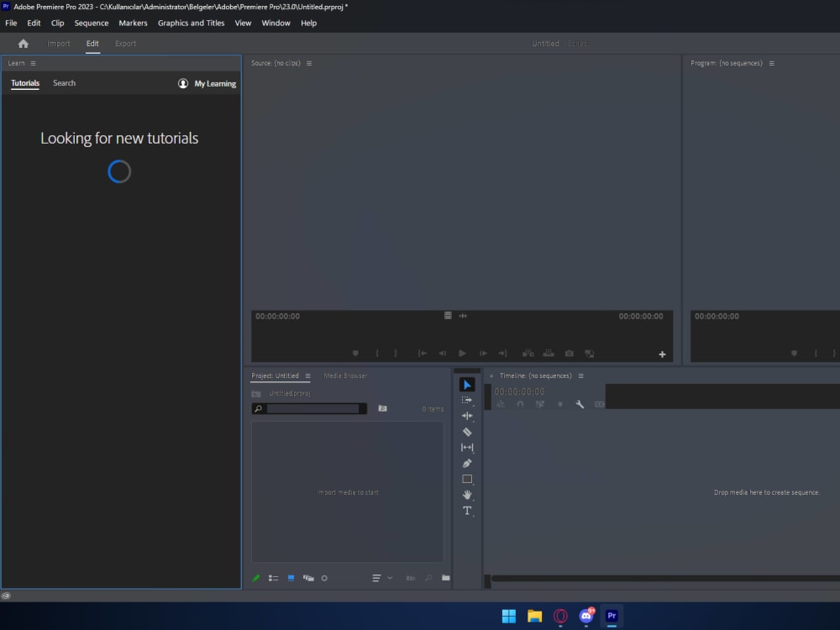Click Create new search bin icon

[x=382, y=408]
